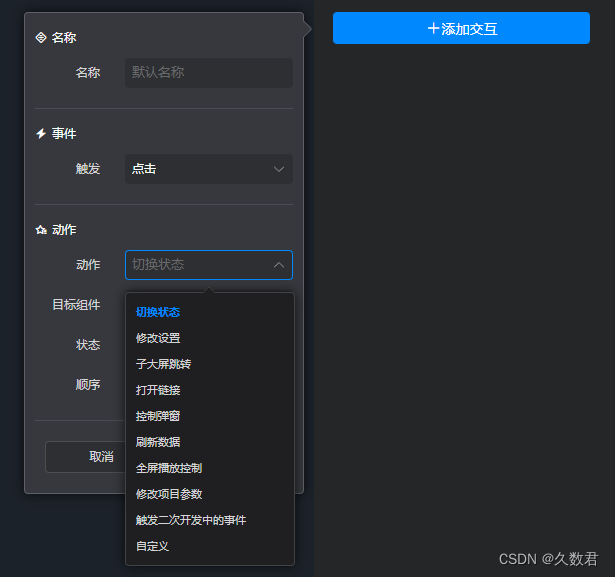Image resolution: width=615 pixels, height=577 pixels.
Task: Collapse the 动作 dropdown showing 切换状态
Action: click(x=209, y=265)
